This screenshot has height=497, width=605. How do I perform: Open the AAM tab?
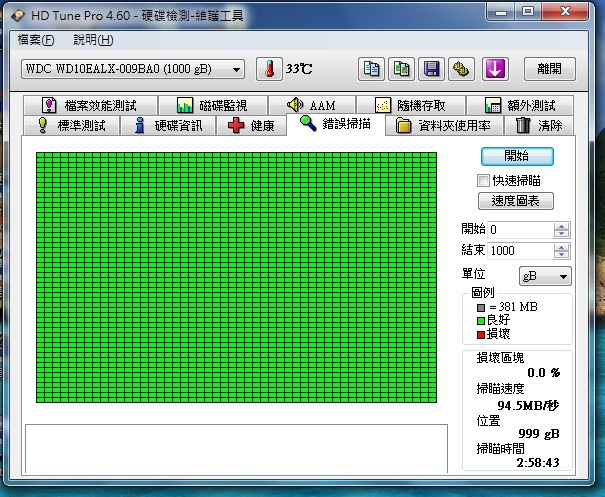click(312, 105)
